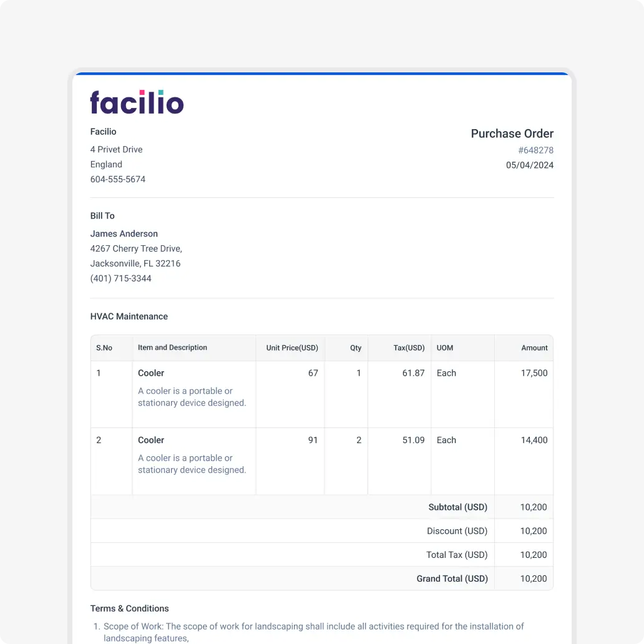Click customer phone (401) 715-3344
Screen dimensions: 644x644
tap(121, 278)
